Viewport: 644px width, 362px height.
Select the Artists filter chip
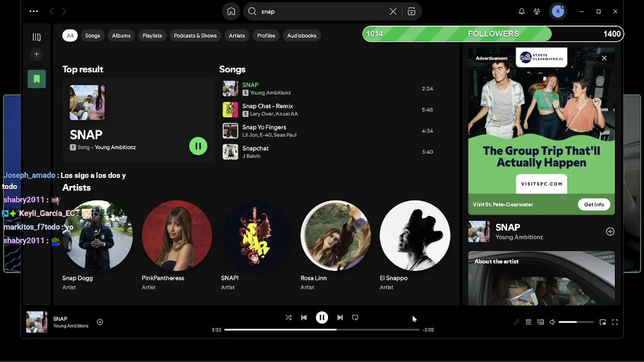tap(236, 36)
